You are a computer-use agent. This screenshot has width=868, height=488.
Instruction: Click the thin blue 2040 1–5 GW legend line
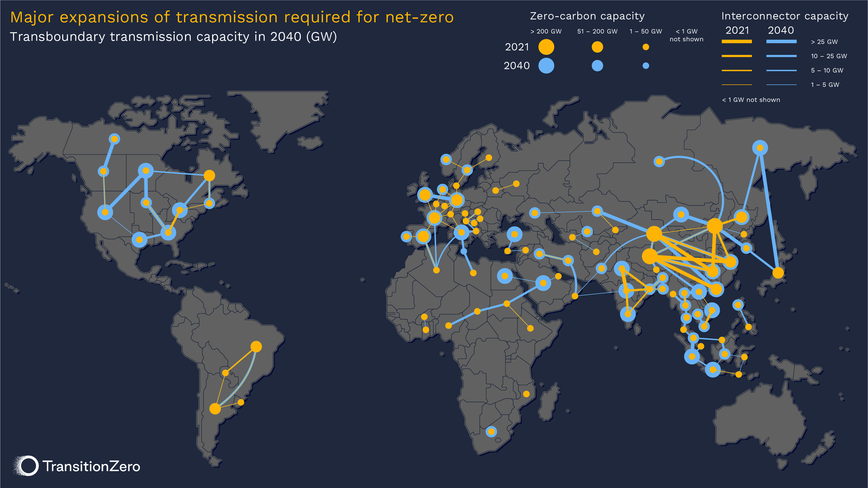click(x=781, y=85)
